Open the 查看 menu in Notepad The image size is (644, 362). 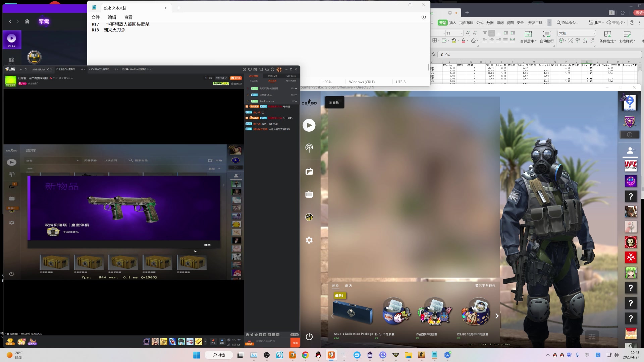(x=128, y=17)
